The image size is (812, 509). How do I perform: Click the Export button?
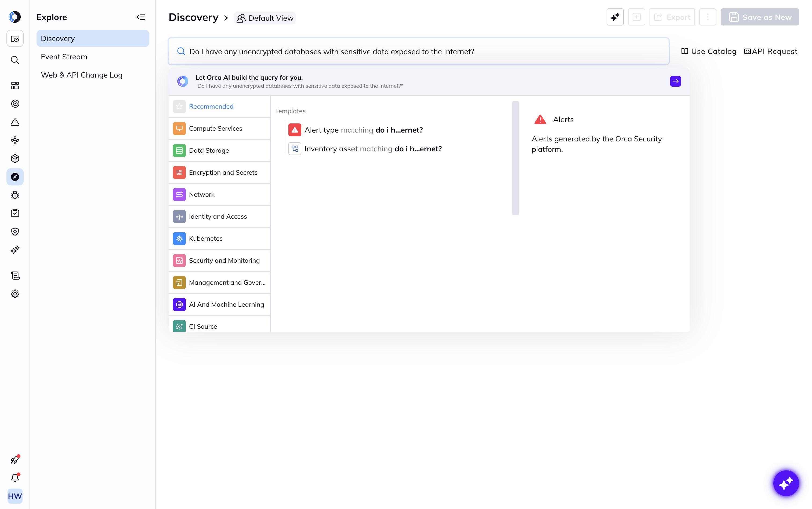coord(672,17)
